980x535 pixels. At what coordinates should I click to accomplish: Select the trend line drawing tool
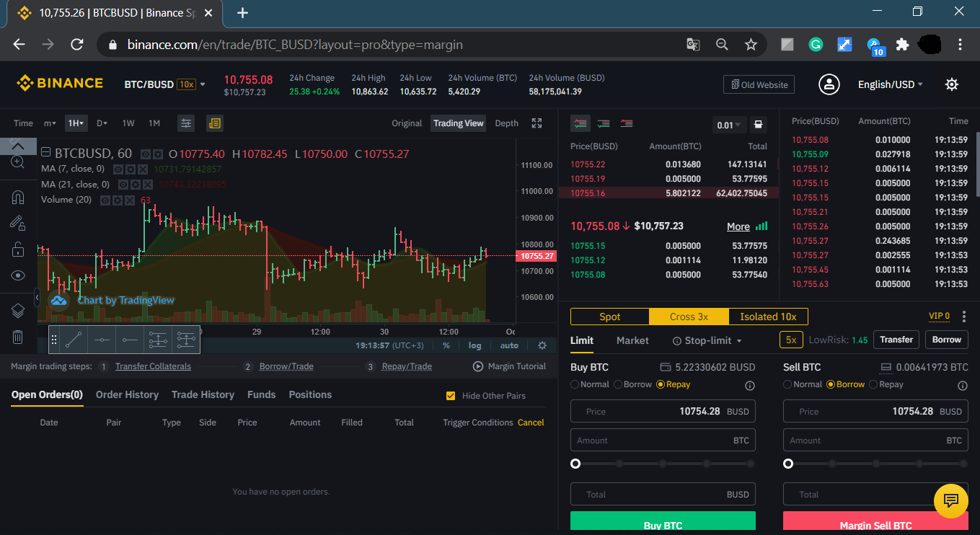click(73, 340)
